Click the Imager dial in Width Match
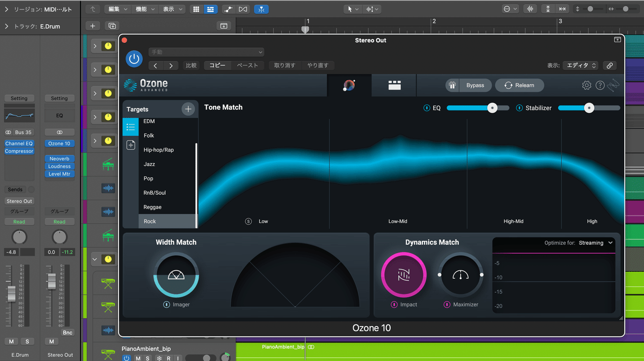 click(177, 275)
